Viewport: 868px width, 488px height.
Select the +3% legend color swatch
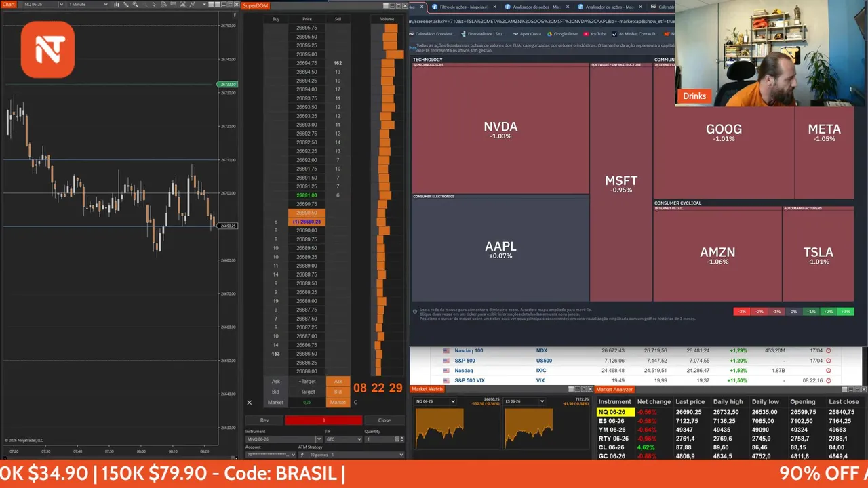click(845, 311)
